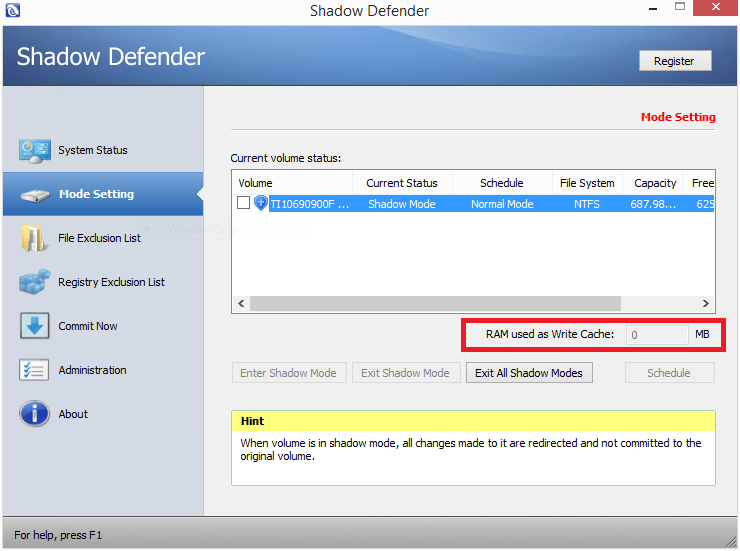Click Exit Shadow Mode button
The image size is (740, 551).
point(406,373)
